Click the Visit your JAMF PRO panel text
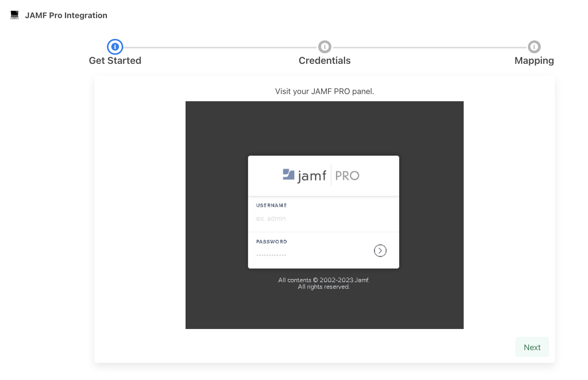This screenshot has height=380, width=588. (x=325, y=91)
